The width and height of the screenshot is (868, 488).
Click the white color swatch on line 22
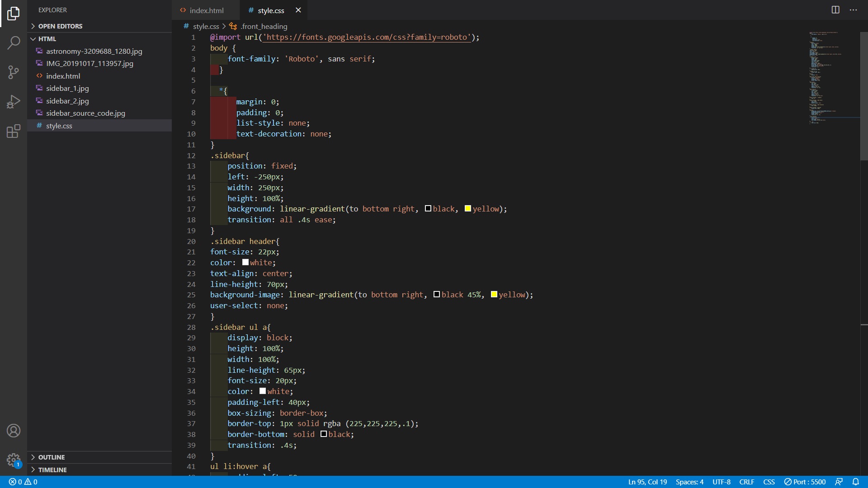pyautogui.click(x=245, y=262)
